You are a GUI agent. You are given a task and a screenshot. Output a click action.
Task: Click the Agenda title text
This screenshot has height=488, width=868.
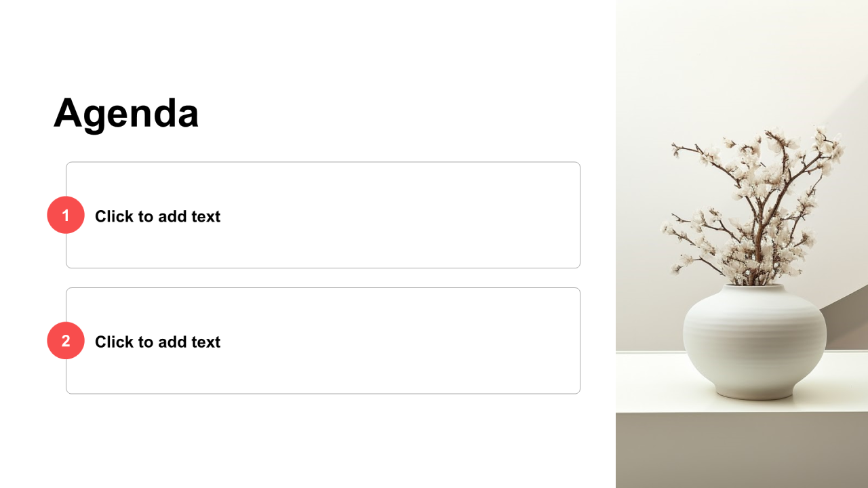coord(126,113)
